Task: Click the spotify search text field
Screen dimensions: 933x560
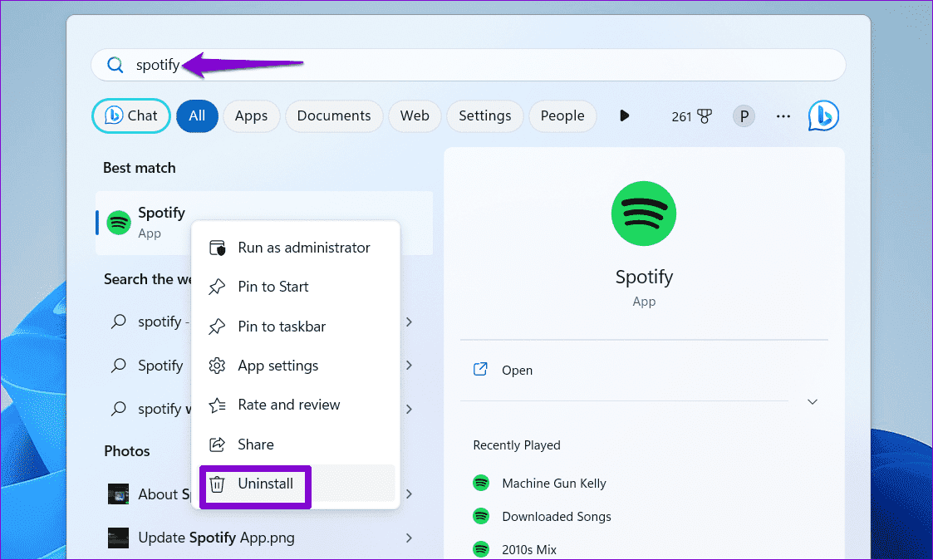Action: click(x=469, y=65)
